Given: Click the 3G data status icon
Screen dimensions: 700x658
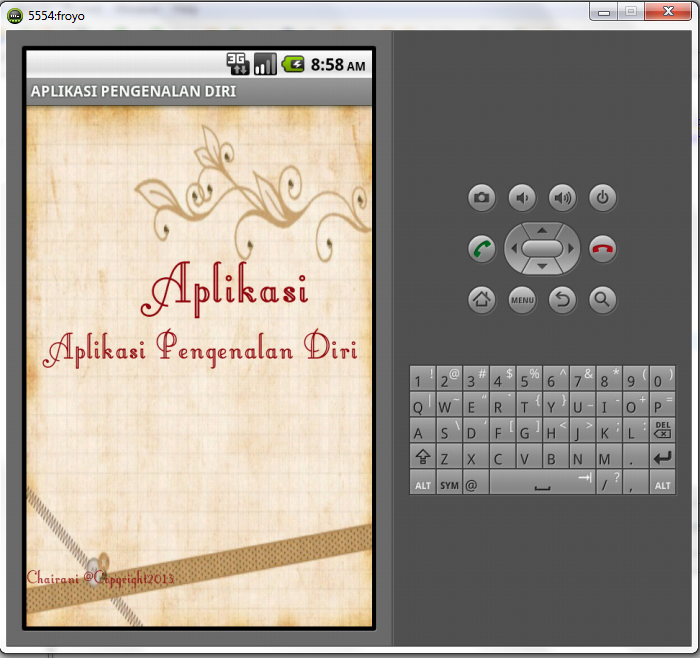Looking at the screenshot, I should [238, 64].
